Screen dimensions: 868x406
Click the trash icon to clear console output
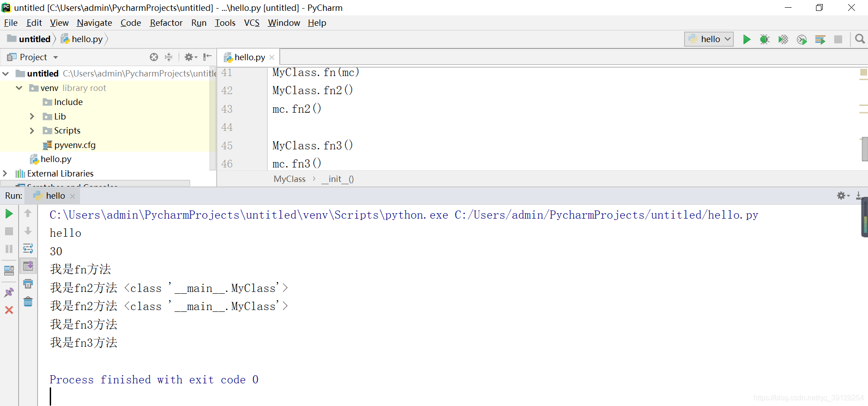point(28,301)
